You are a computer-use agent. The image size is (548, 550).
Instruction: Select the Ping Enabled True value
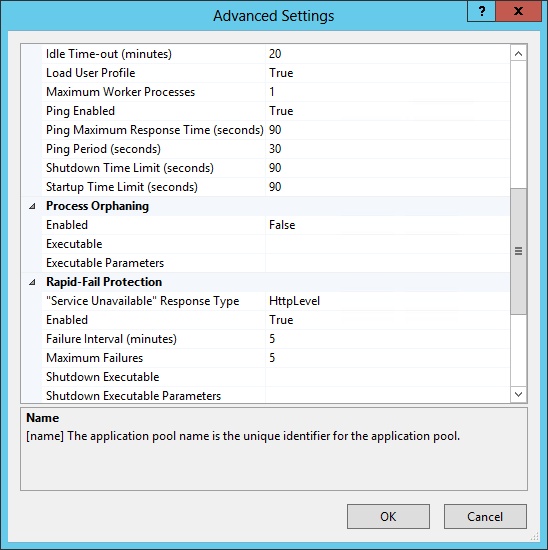(387, 111)
